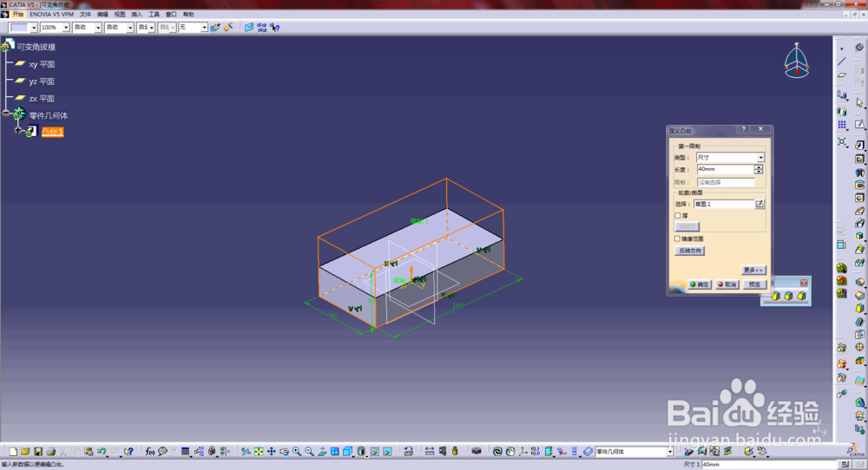Image resolution: width=868 pixels, height=470 pixels.
Task: Open the first 自动 linetype dropdown
Action: coord(98,27)
